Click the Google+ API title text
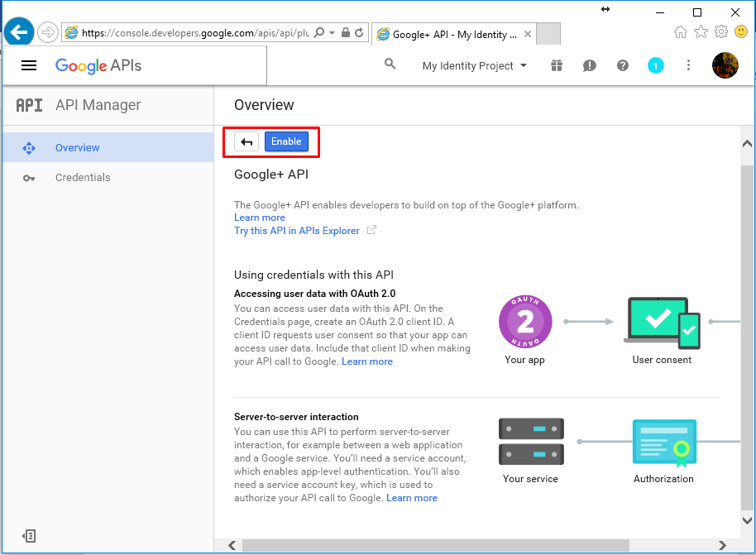 (271, 174)
